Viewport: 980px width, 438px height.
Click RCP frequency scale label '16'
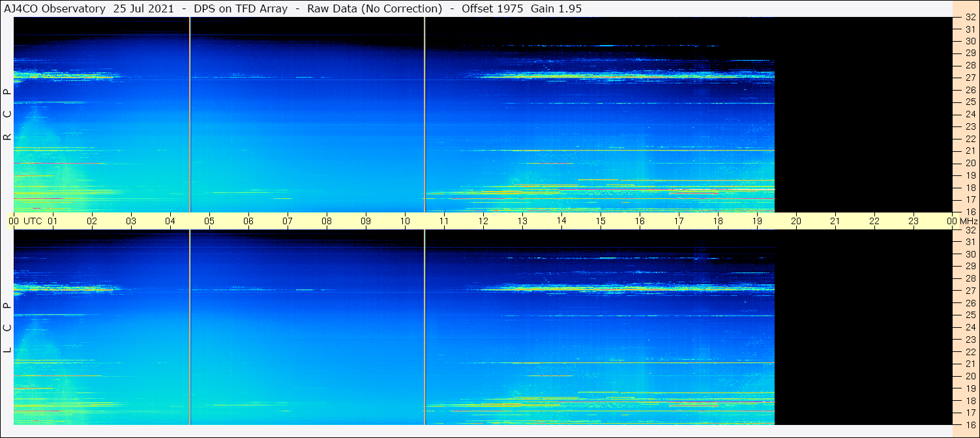tap(970, 211)
